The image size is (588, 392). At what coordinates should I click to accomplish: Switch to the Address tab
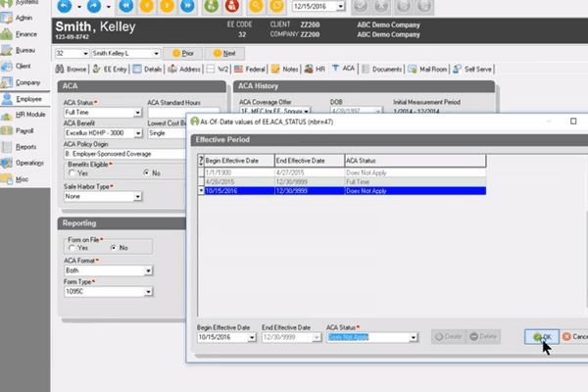point(184,69)
